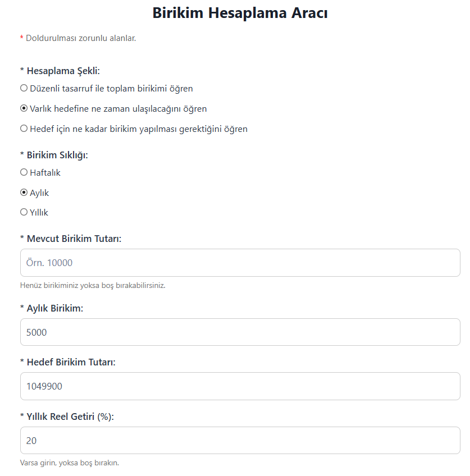Choose the Yıllık frequency radio button
Image resolution: width=470 pixels, height=476 pixels.
(24, 212)
